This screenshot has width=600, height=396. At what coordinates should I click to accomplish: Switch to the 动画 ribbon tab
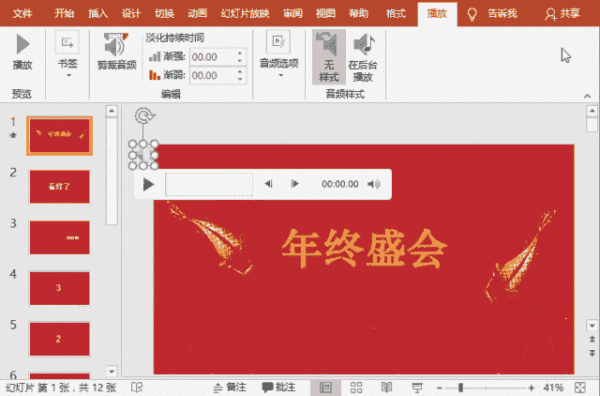tap(197, 14)
